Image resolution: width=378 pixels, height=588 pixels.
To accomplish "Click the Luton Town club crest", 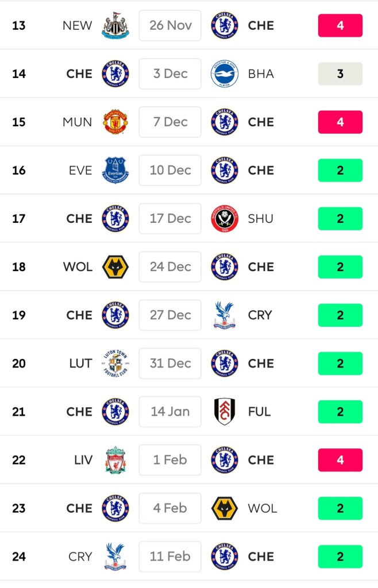I will [115, 363].
